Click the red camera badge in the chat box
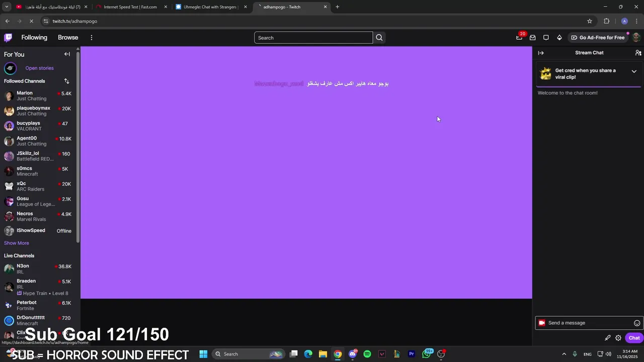Viewport: 644px width, 362px height. (x=542, y=323)
